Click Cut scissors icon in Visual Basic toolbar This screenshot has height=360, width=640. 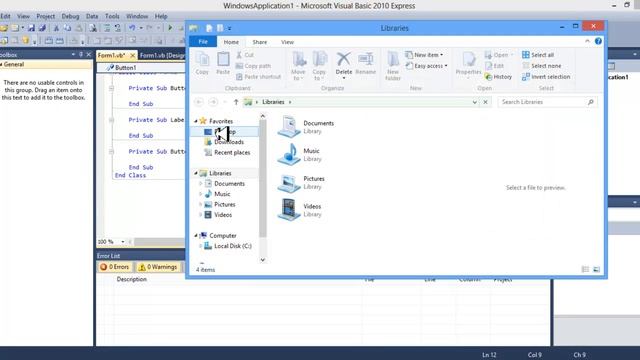[56, 28]
